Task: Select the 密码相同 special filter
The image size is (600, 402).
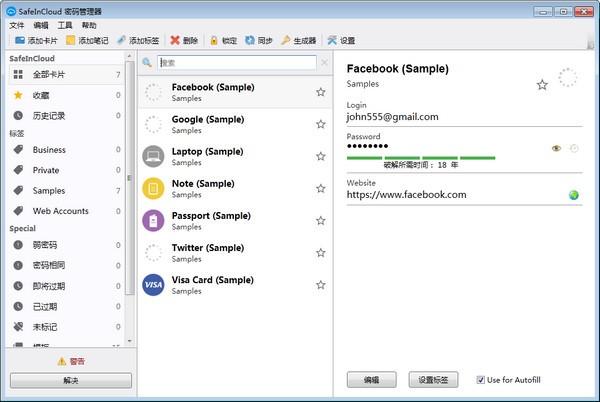Action: tap(65, 265)
